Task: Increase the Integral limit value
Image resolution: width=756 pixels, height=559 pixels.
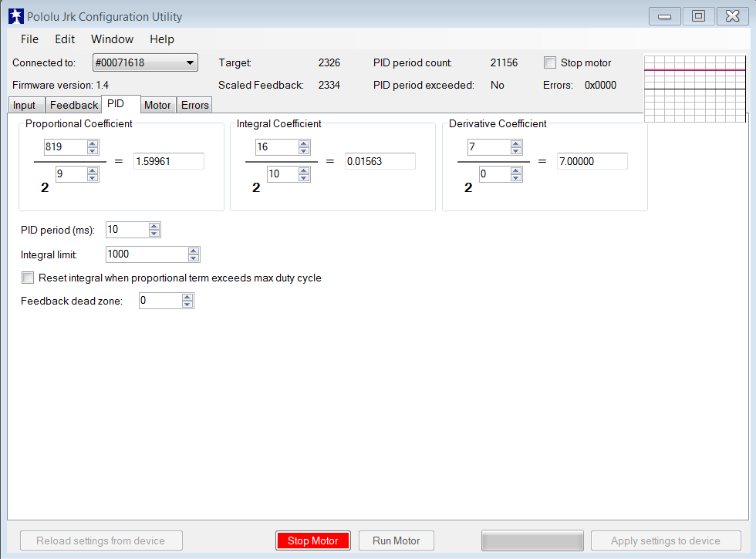Action: (194, 251)
